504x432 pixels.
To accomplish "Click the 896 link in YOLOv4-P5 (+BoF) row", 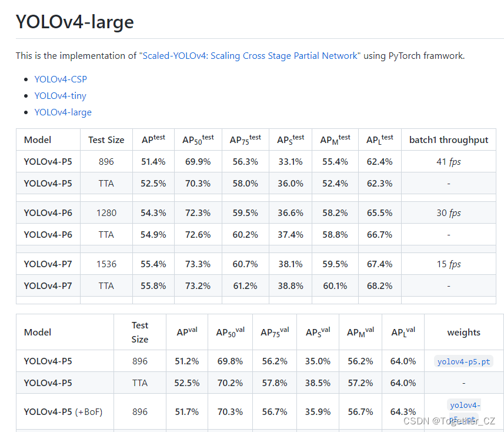I will click(140, 411).
